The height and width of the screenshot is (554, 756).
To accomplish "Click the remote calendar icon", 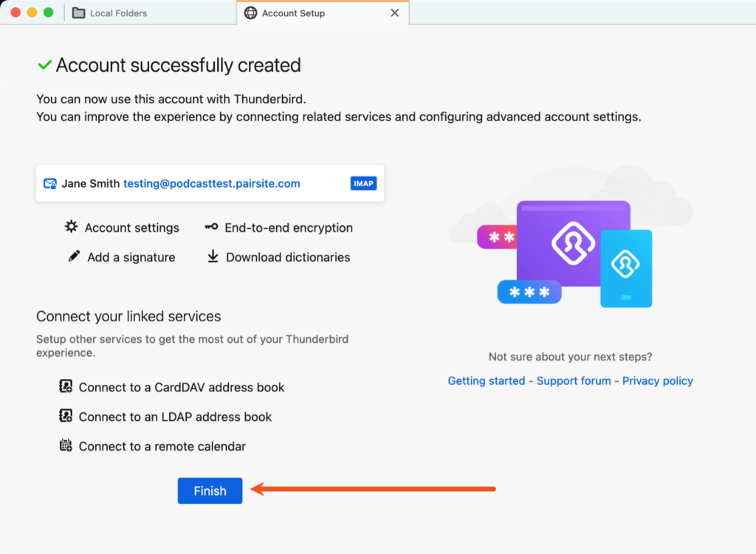I will pos(66,445).
